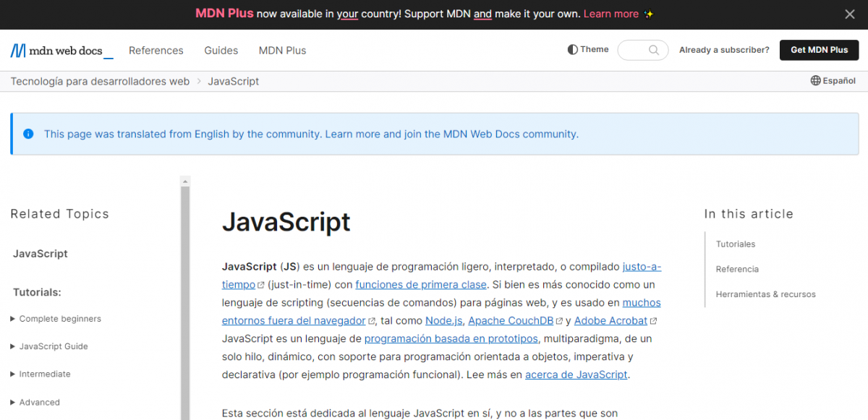Click the scrollbar up arrow in sidebar
Image resolution: width=868 pixels, height=420 pixels.
tap(185, 181)
